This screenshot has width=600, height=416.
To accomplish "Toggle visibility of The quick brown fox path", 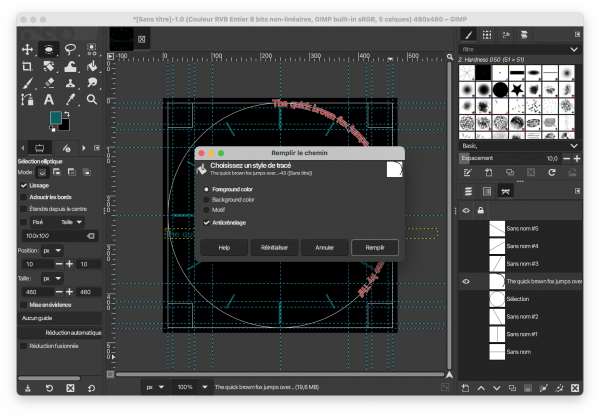I will point(466,282).
